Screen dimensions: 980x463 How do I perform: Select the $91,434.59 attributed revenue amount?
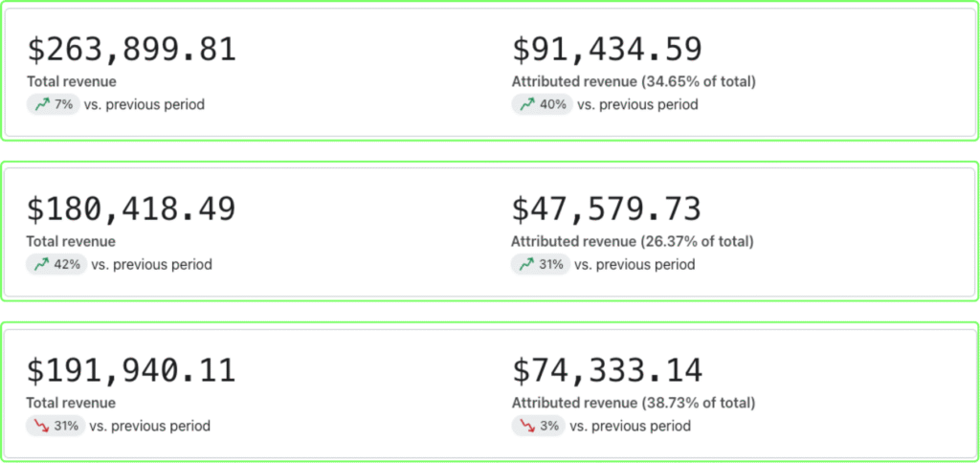pos(607,51)
